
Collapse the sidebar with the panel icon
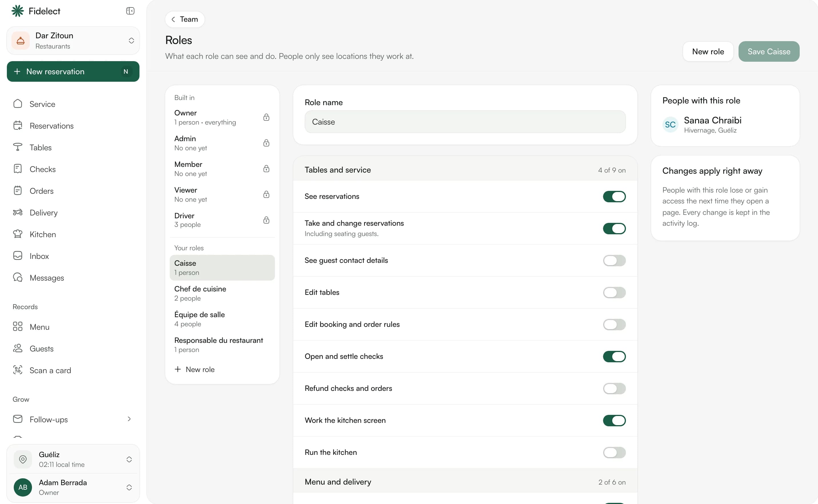point(130,11)
